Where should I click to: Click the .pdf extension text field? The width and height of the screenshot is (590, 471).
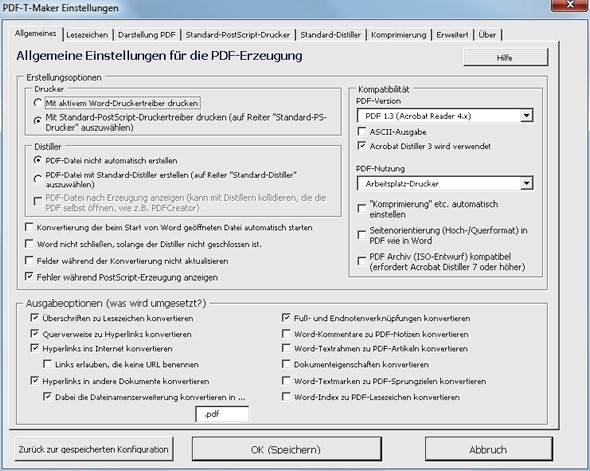pos(222,414)
